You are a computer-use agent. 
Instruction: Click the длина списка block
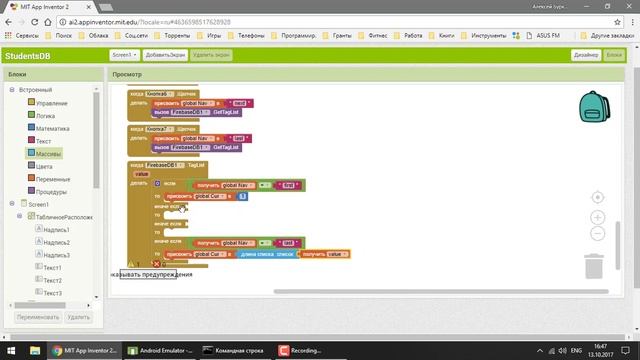(267, 254)
